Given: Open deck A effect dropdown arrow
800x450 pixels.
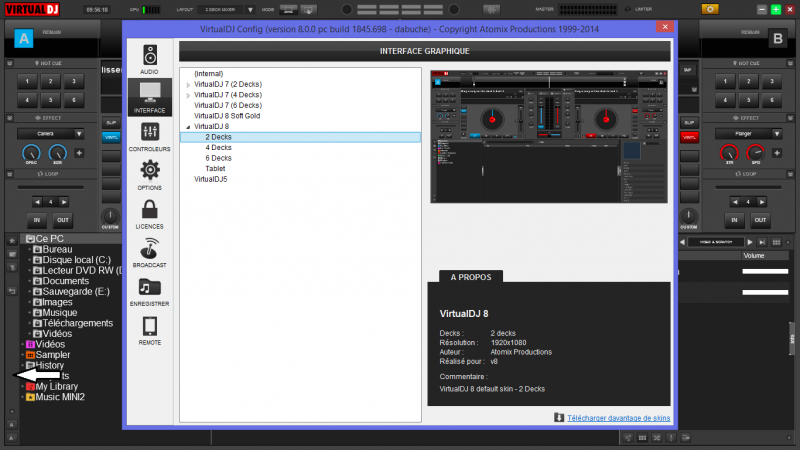Looking at the screenshot, I should pyautogui.click(x=79, y=134).
